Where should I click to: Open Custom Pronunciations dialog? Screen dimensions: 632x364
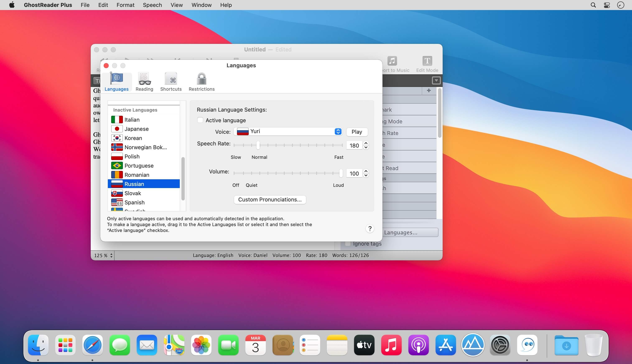click(270, 200)
